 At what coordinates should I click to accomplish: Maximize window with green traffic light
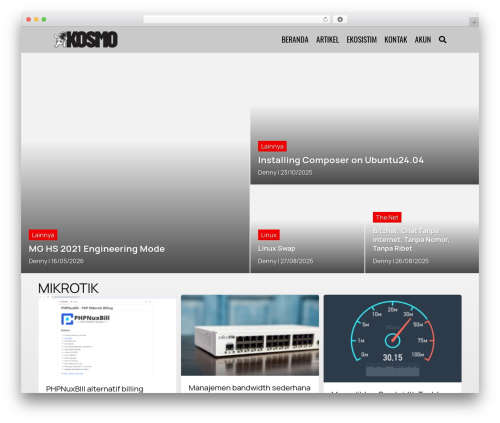click(44, 20)
